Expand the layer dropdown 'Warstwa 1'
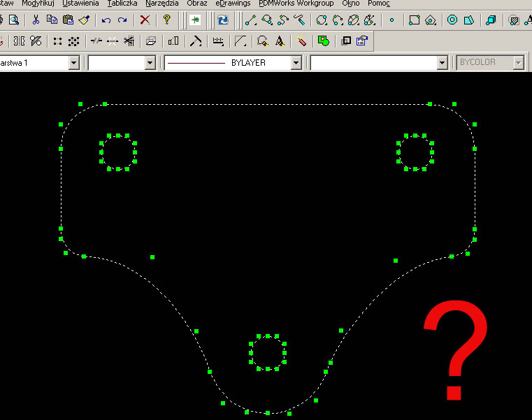This screenshot has width=532, height=420. (x=73, y=63)
